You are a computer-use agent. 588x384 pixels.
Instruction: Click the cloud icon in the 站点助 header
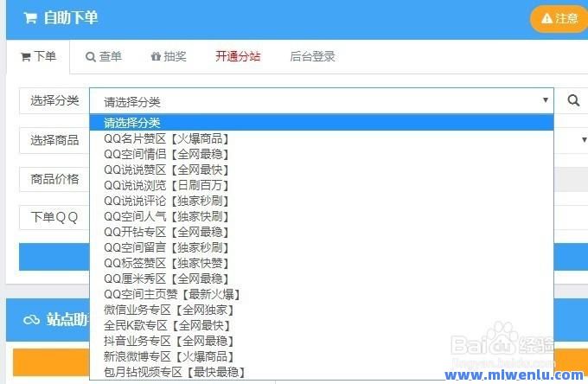point(31,320)
